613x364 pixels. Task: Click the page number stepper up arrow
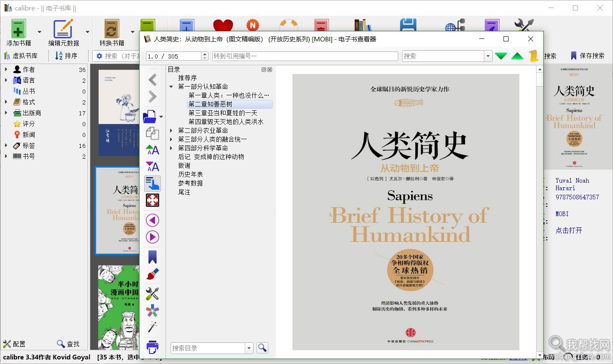click(x=205, y=53)
